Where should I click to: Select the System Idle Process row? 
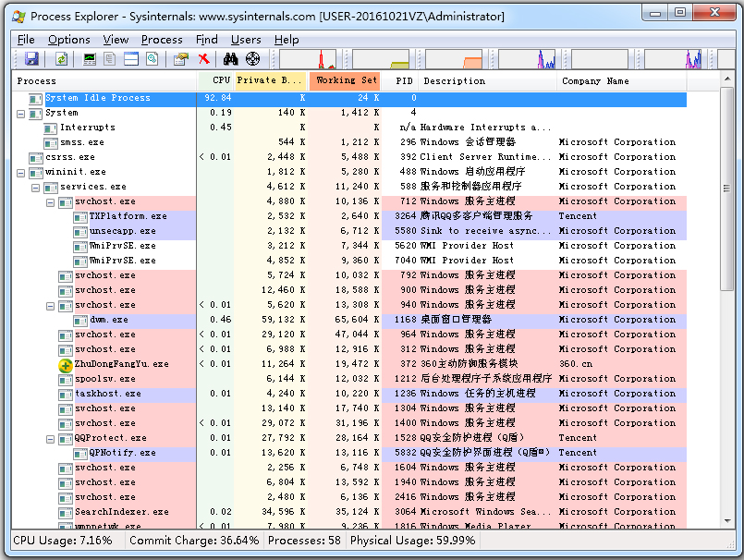(349, 99)
